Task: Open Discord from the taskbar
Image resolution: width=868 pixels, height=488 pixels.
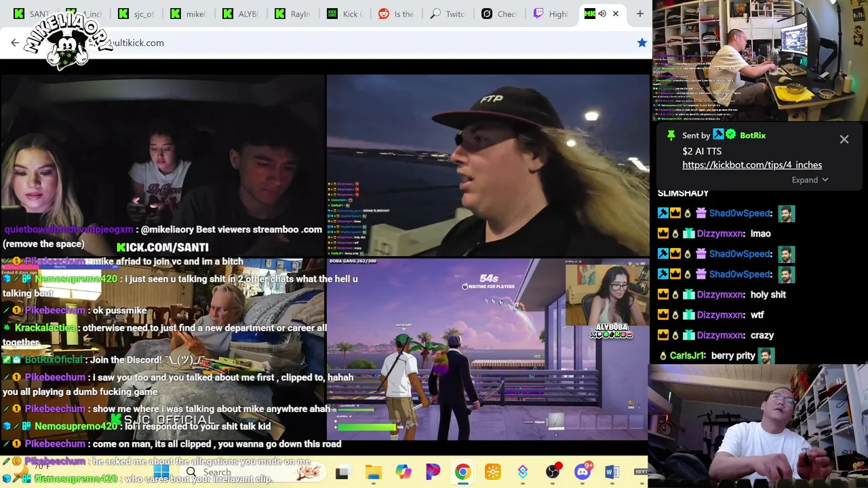Action: (583, 472)
